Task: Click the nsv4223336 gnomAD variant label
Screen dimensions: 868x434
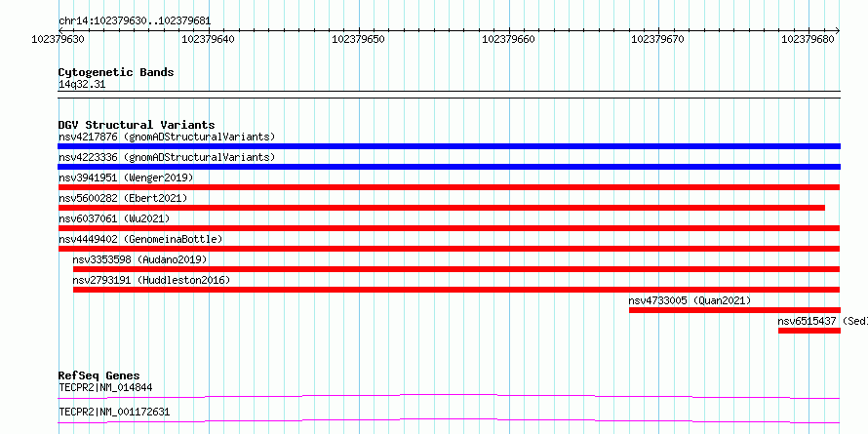Action: point(167,157)
